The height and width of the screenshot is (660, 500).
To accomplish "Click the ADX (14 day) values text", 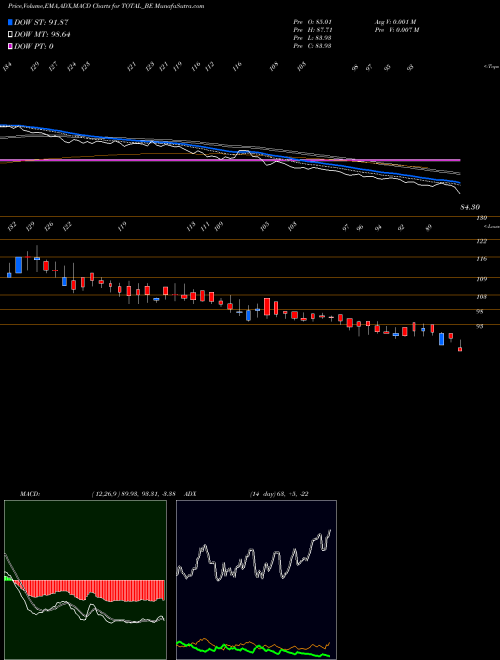I will point(279,494).
